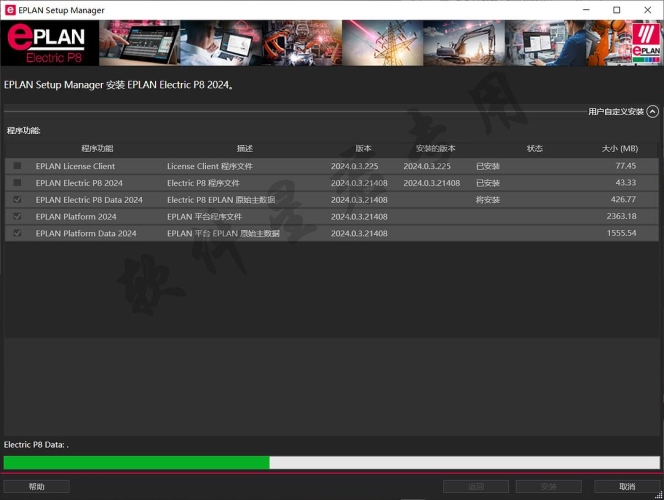Sort by 版本 column header
Image resolution: width=664 pixels, height=500 pixels.
click(363, 149)
